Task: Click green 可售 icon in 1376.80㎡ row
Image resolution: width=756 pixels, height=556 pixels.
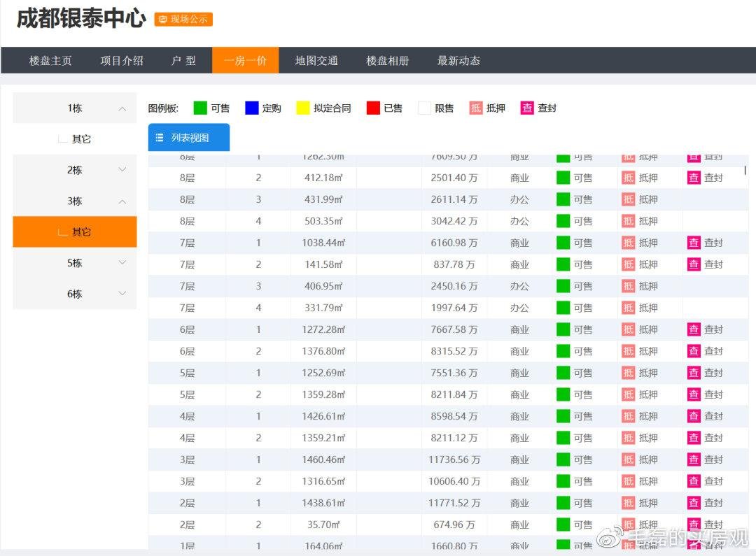Action: pyautogui.click(x=563, y=351)
